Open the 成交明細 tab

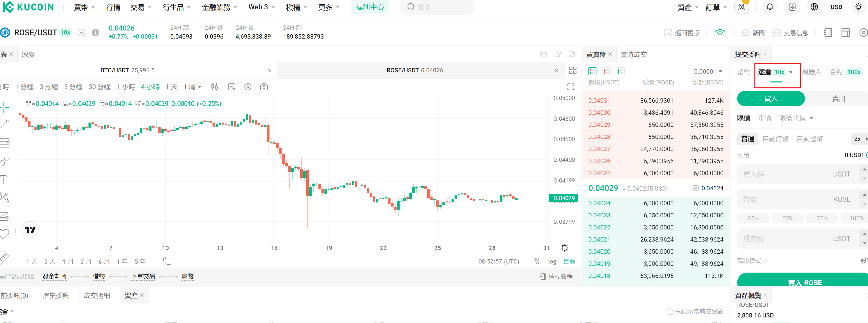point(97,296)
